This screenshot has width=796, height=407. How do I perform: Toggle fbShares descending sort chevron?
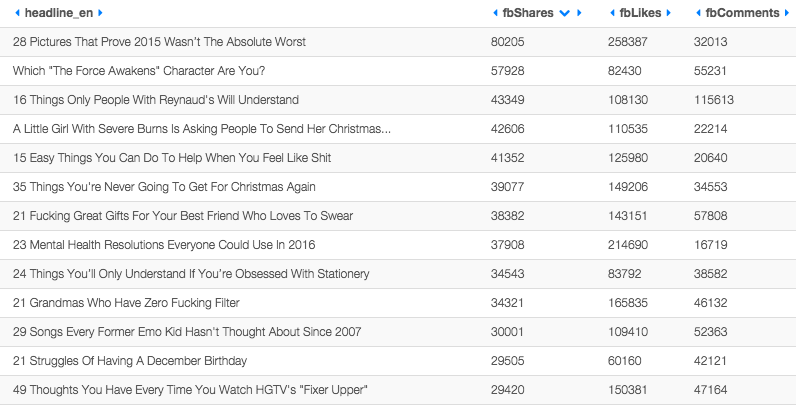pyautogui.click(x=565, y=13)
